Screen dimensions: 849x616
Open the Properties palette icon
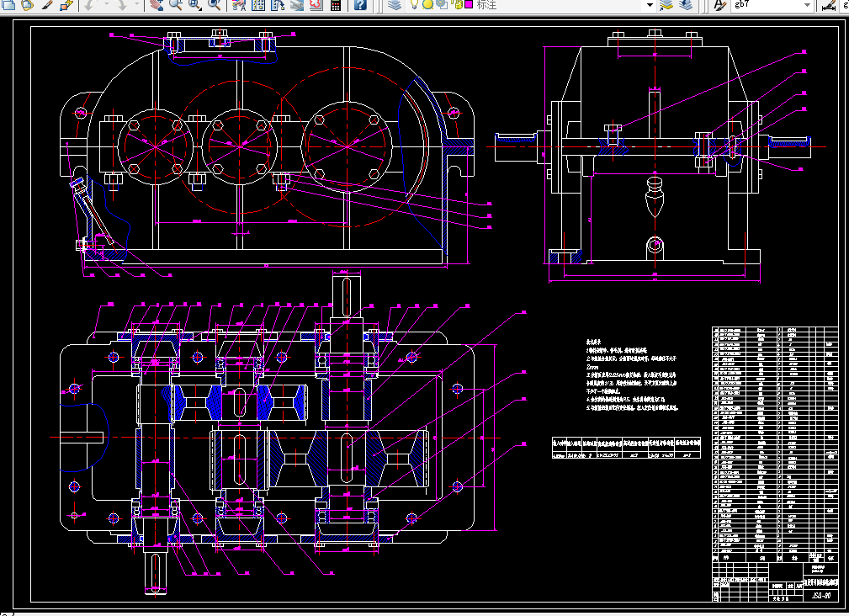point(239,5)
